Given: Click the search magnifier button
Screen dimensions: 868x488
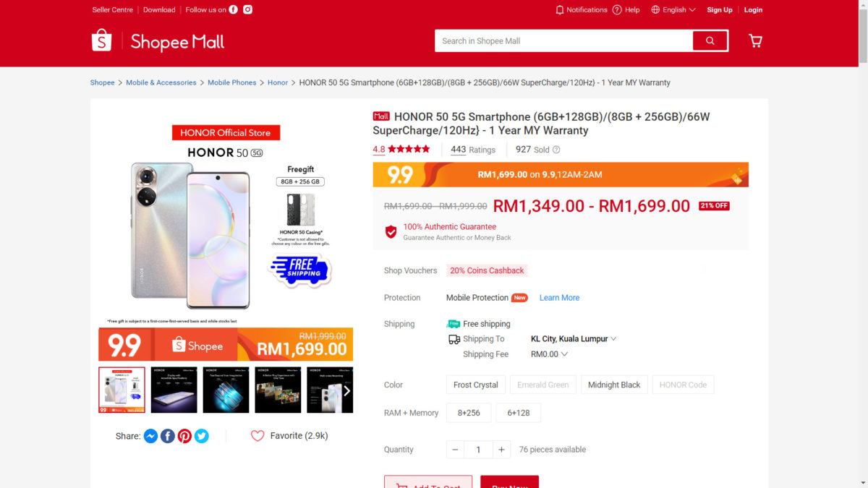Looking at the screenshot, I should 710,41.
